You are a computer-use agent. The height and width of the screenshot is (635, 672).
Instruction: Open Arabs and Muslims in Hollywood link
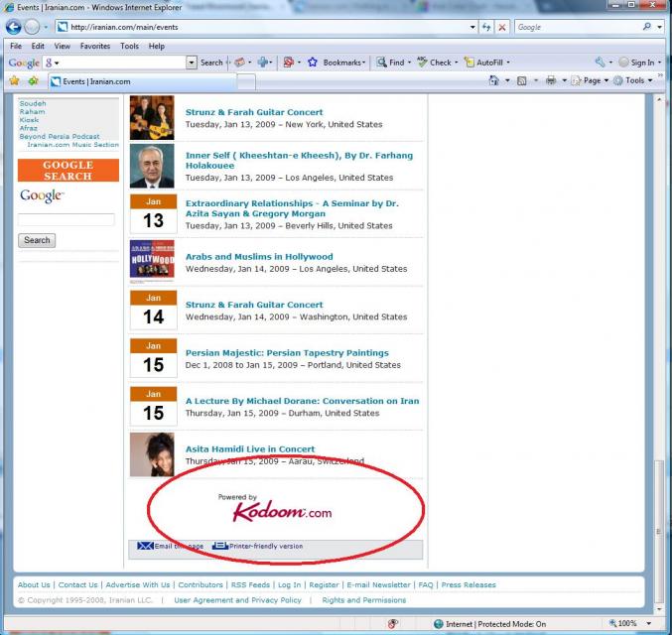pos(259,256)
